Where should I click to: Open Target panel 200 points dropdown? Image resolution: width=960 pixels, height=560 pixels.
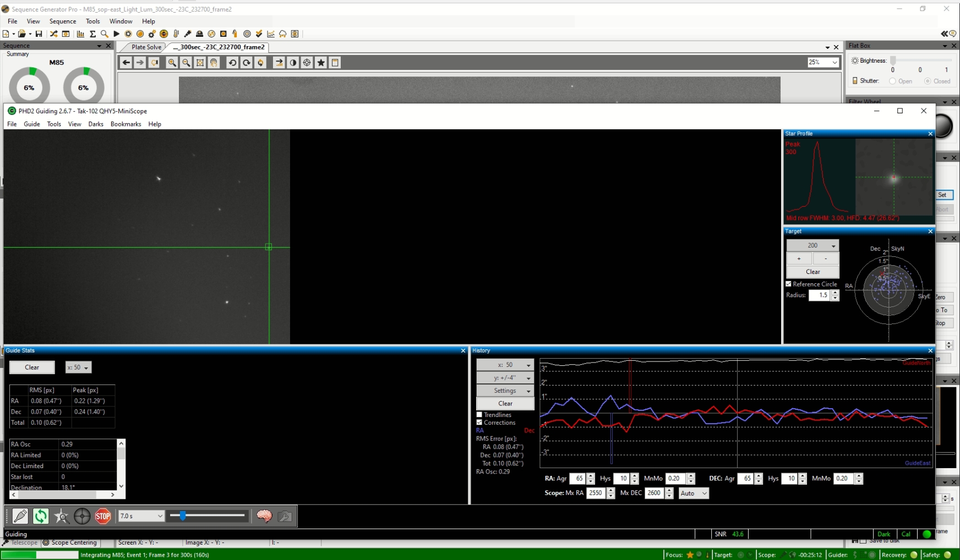813,245
